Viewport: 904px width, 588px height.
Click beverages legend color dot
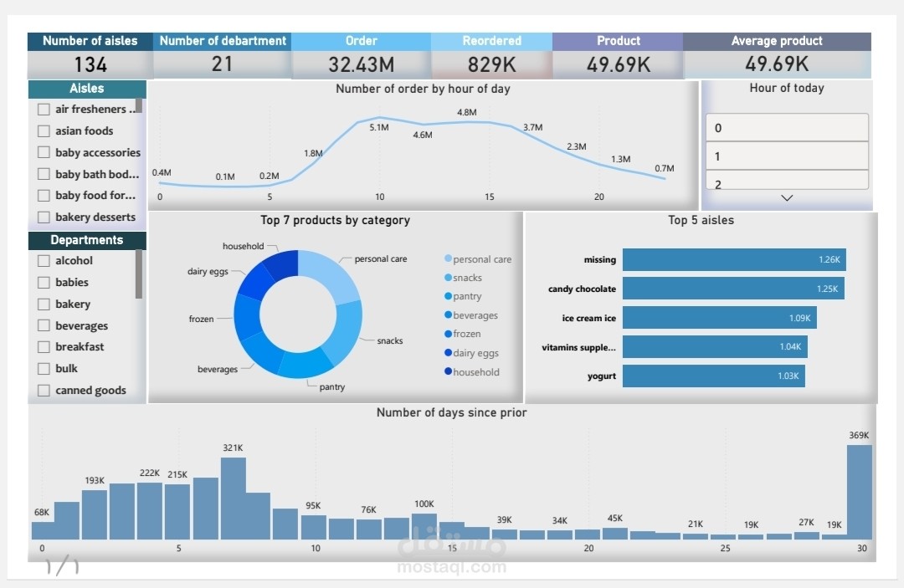coord(448,315)
